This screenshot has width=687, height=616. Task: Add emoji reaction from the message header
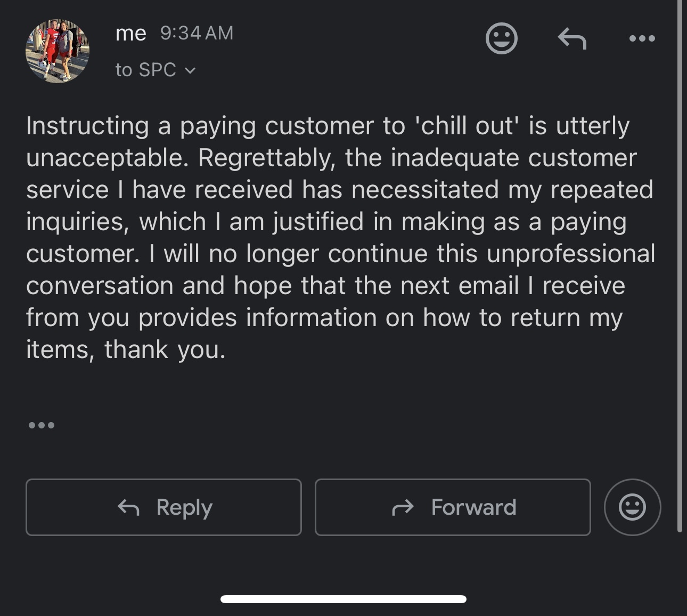501,38
